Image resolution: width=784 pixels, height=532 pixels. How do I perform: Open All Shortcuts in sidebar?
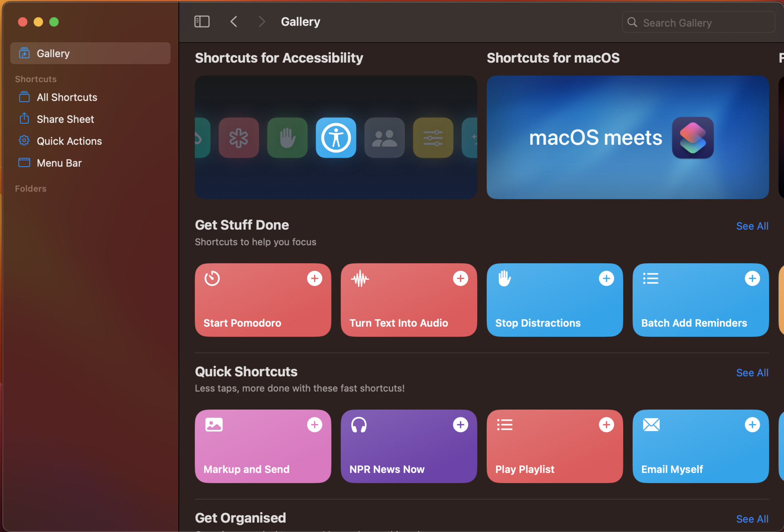[x=67, y=97]
